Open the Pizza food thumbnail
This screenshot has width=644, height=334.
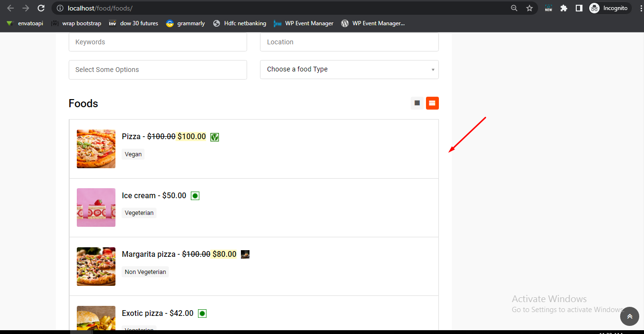96,149
